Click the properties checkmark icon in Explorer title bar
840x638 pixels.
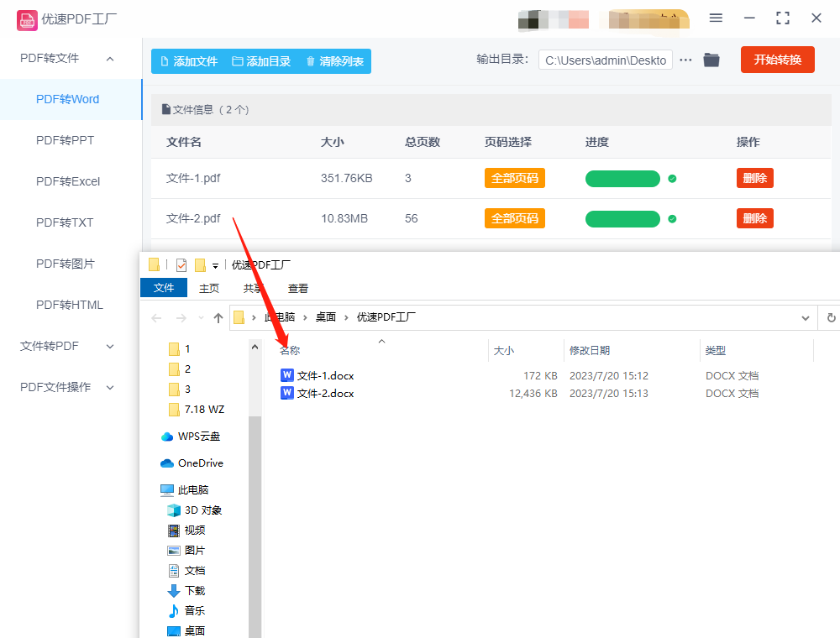pyautogui.click(x=181, y=265)
